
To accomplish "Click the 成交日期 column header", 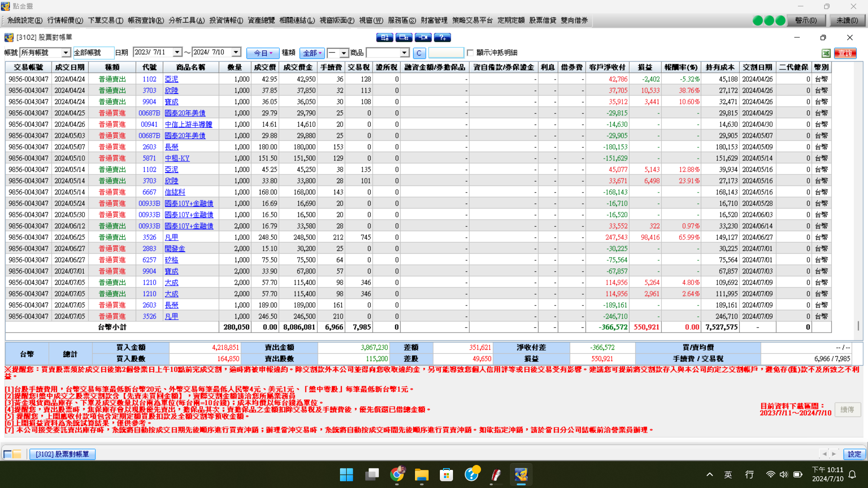I will tap(70, 67).
